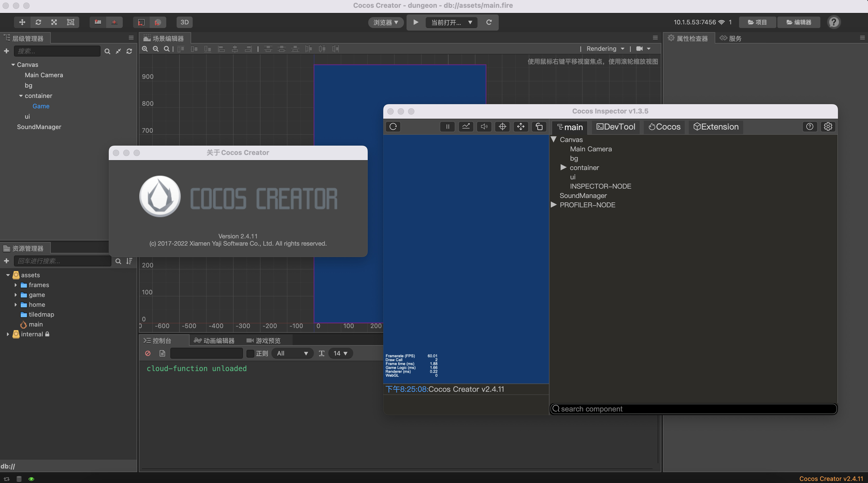Expand the container node in Inspector tree
The width and height of the screenshot is (868, 483).
click(563, 167)
